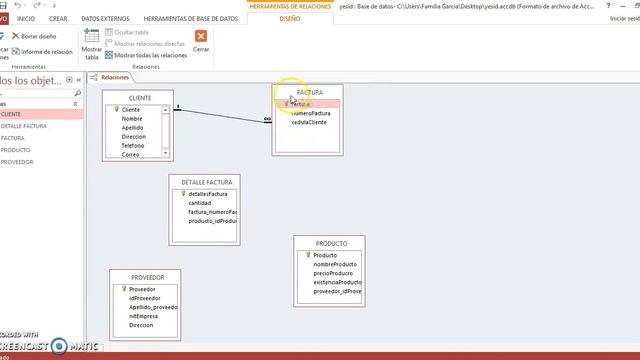Open Informe de relación

42,51
